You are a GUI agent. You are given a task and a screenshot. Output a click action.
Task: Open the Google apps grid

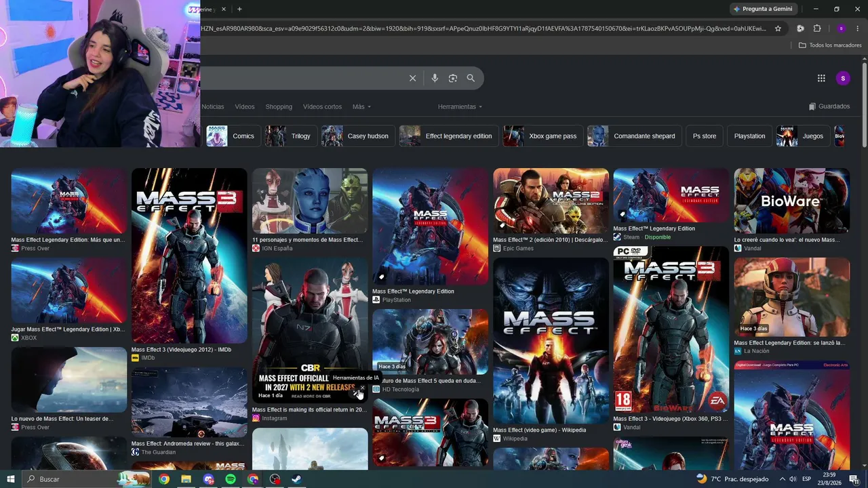(821, 78)
